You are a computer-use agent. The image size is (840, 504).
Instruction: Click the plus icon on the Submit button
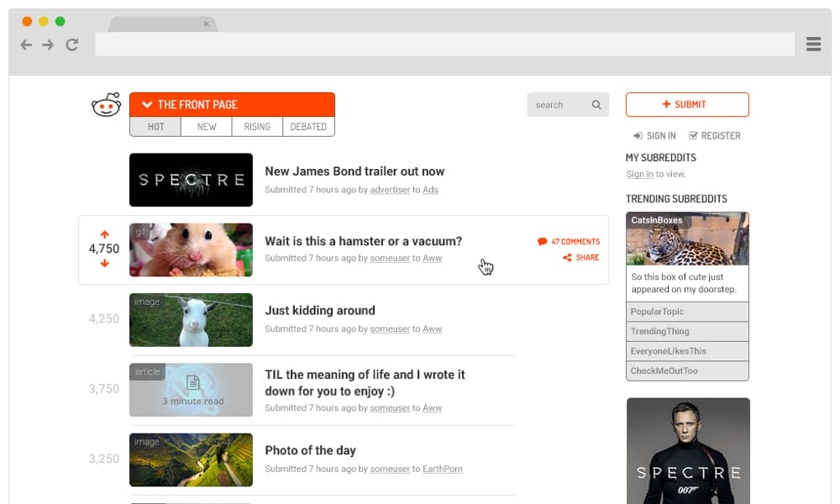click(x=668, y=104)
